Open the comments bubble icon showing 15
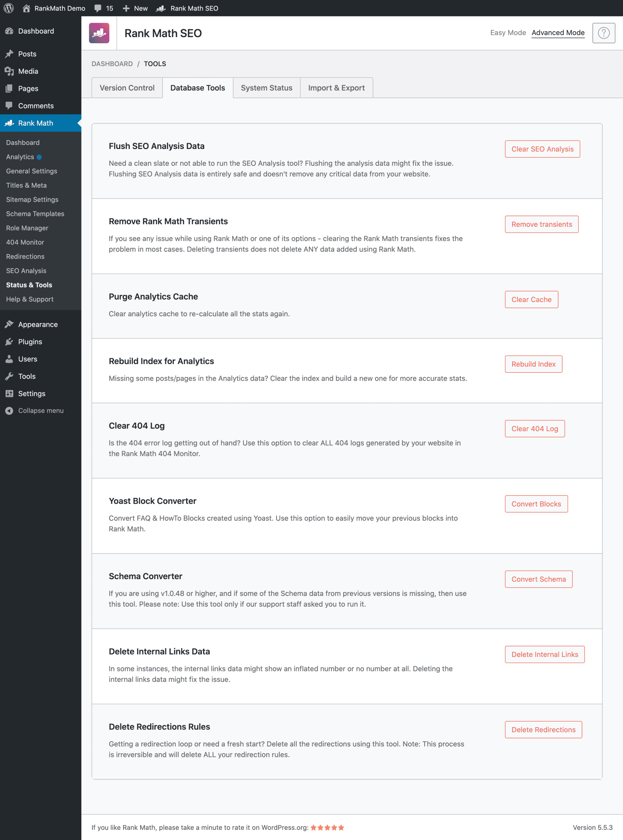623x840 pixels. (x=98, y=8)
